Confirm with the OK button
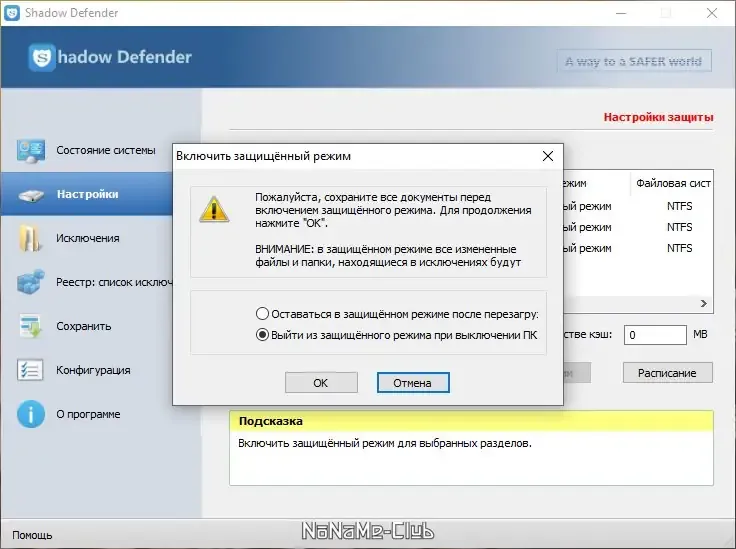This screenshot has height=549, width=736. (321, 383)
